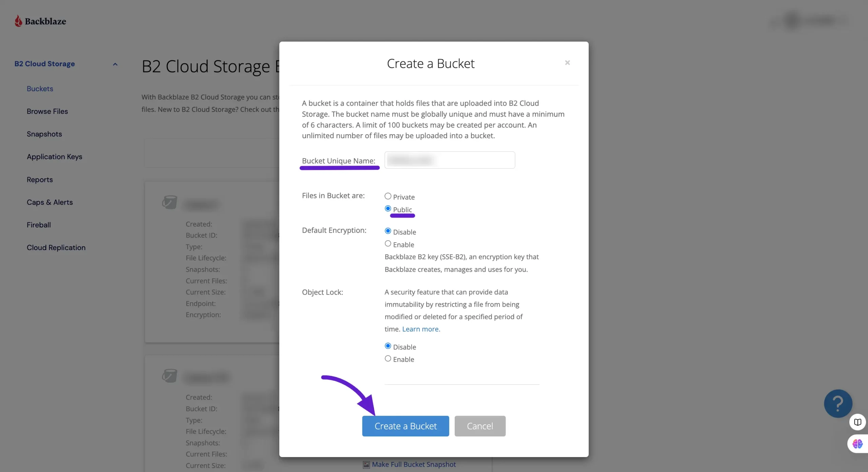The image size is (868, 472).
Task: Select Disable under Object Lock
Action: click(x=388, y=346)
